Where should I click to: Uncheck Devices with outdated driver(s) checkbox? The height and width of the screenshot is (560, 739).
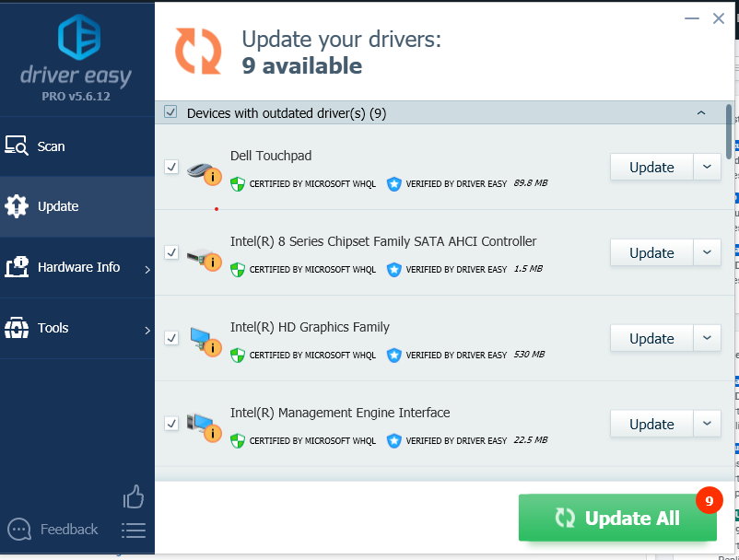tap(170, 112)
